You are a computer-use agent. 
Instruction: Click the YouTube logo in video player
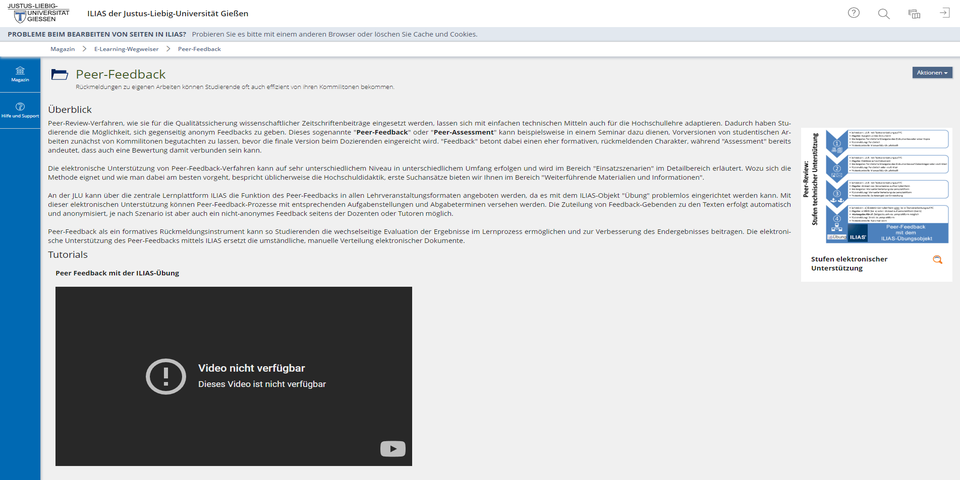click(x=392, y=449)
